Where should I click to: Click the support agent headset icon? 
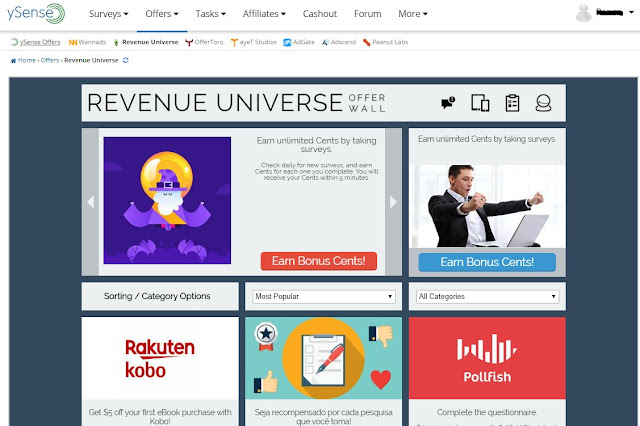(x=543, y=102)
